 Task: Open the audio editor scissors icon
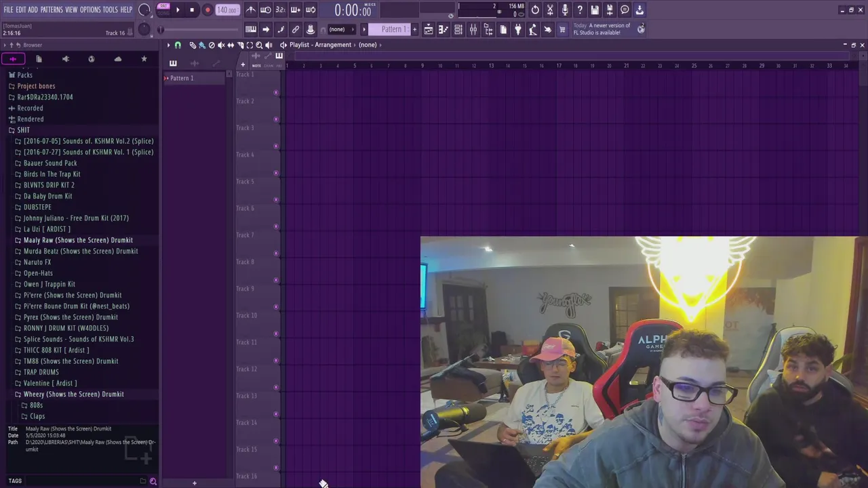550,10
